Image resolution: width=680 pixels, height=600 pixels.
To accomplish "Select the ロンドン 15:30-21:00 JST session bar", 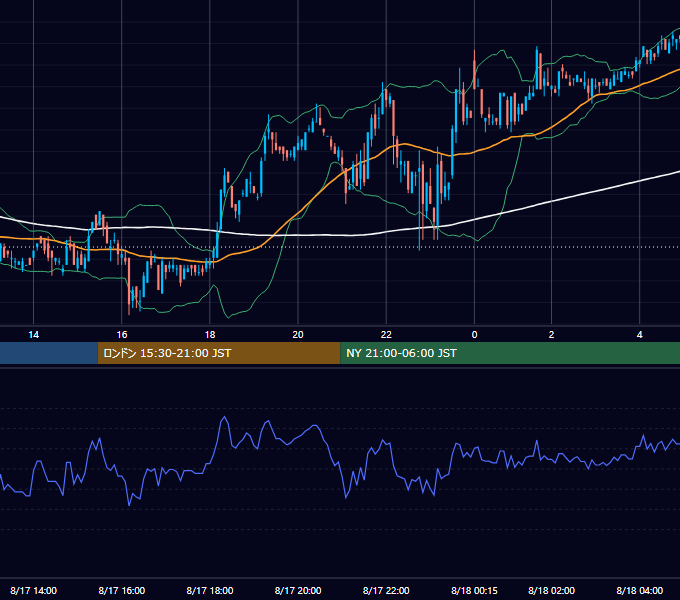I will 219,353.
